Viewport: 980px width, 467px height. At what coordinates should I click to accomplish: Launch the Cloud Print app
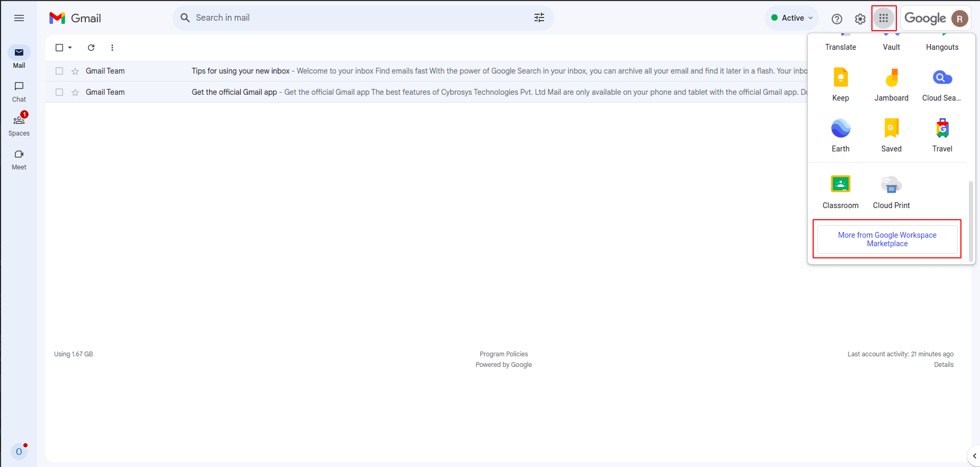coord(892,192)
